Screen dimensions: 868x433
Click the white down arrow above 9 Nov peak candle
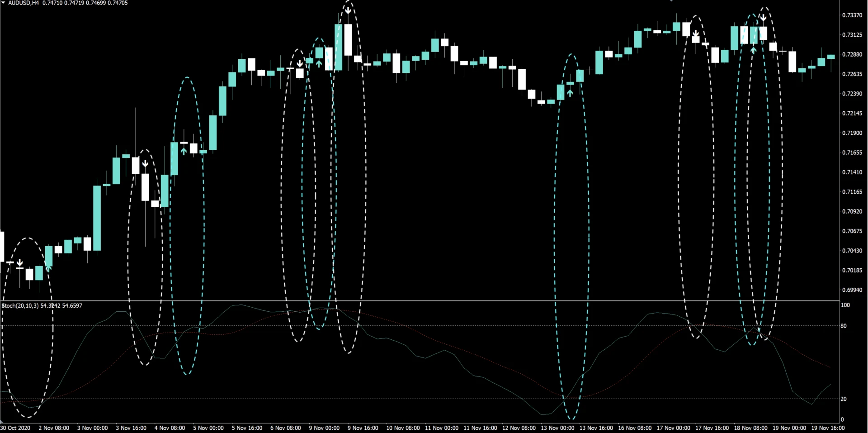point(348,9)
